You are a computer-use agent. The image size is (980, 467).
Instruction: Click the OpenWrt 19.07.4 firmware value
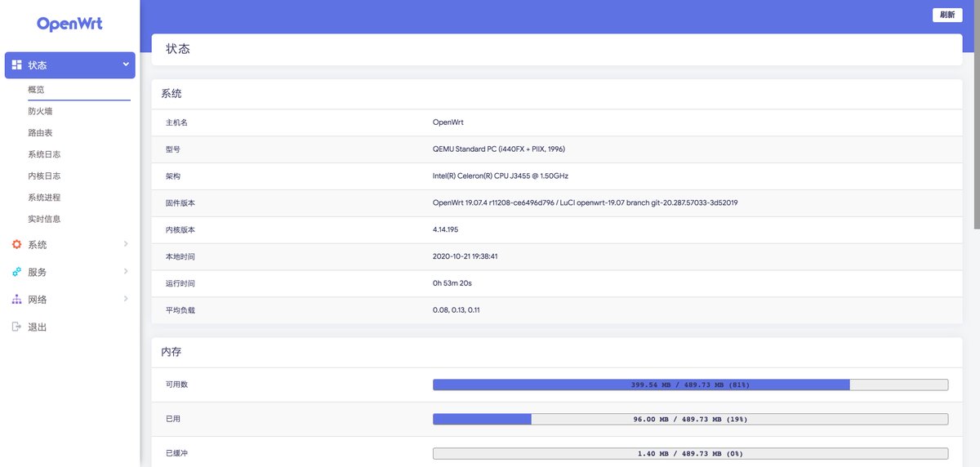tap(586, 203)
